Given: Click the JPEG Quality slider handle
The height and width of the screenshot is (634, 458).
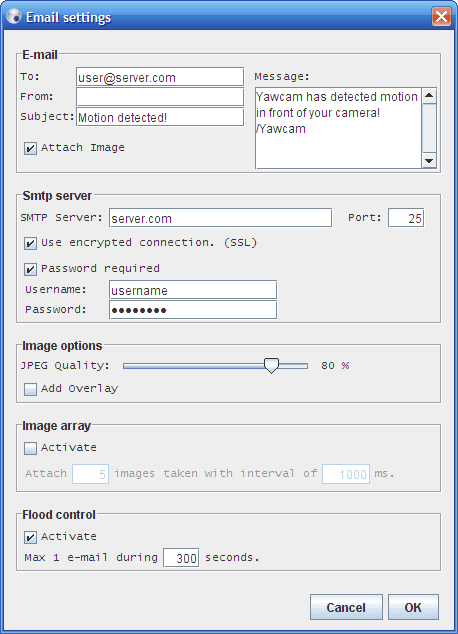Looking at the screenshot, I should pos(271,365).
